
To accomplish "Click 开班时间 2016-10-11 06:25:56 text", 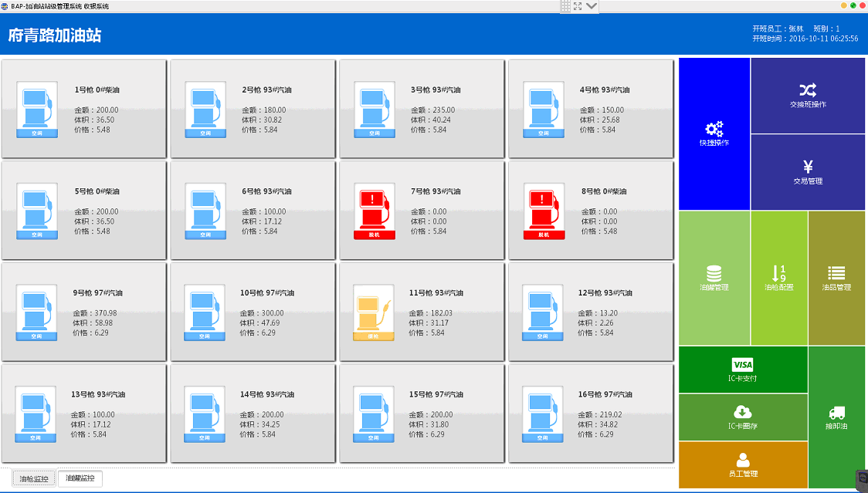I will 805,39.
